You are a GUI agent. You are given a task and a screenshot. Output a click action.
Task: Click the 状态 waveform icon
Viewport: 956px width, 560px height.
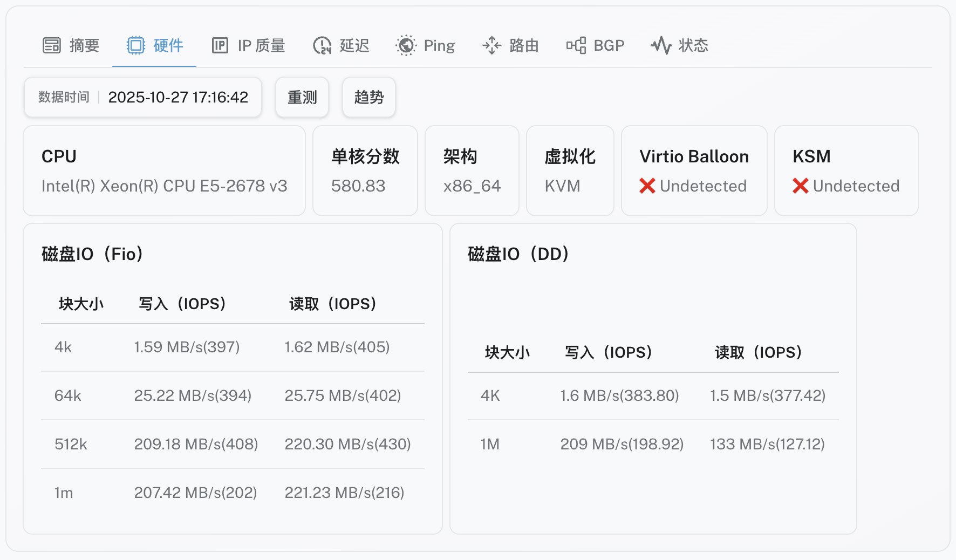661,45
